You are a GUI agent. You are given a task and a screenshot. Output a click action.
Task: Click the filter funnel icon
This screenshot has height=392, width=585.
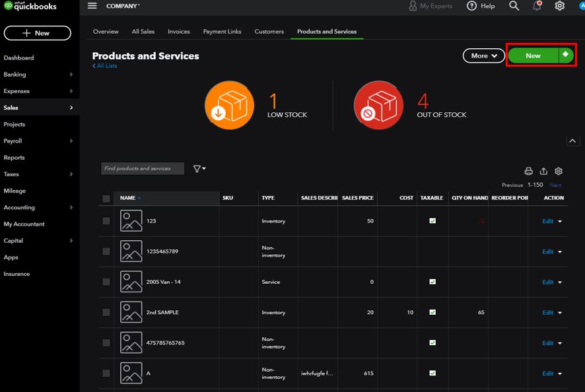tap(199, 169)
